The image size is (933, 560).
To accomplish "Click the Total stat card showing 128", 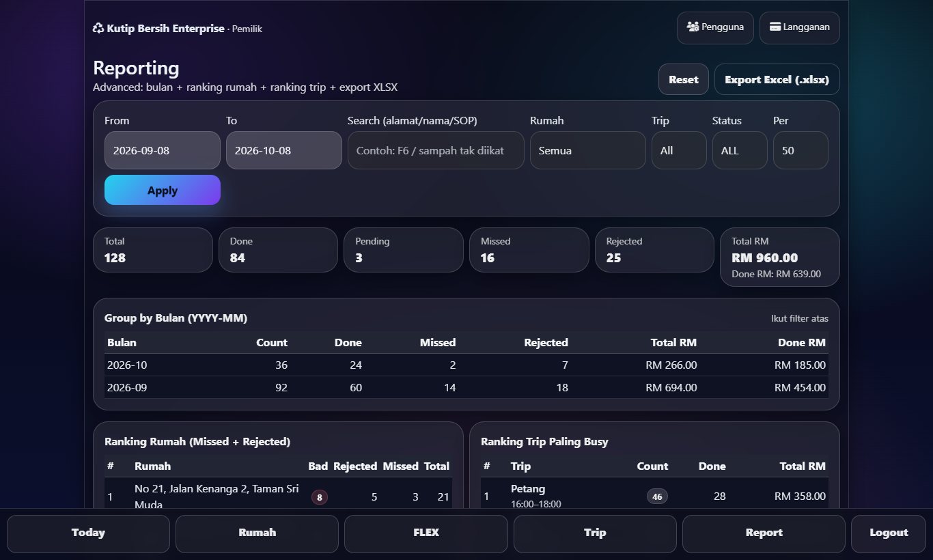I will coord(153,250).
